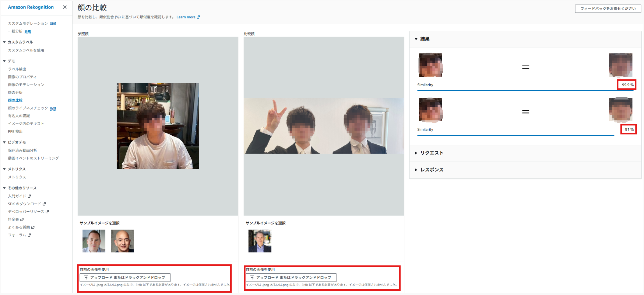This screenshot has width=644, height=295.
Task: Click source face thumbnail in 99.9 % result
Action: click(430, 65)
